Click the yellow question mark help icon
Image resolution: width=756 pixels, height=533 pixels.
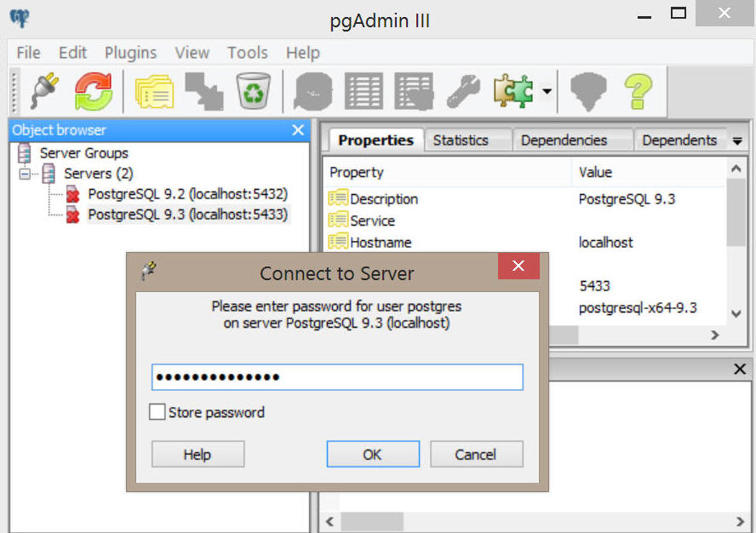638,91
